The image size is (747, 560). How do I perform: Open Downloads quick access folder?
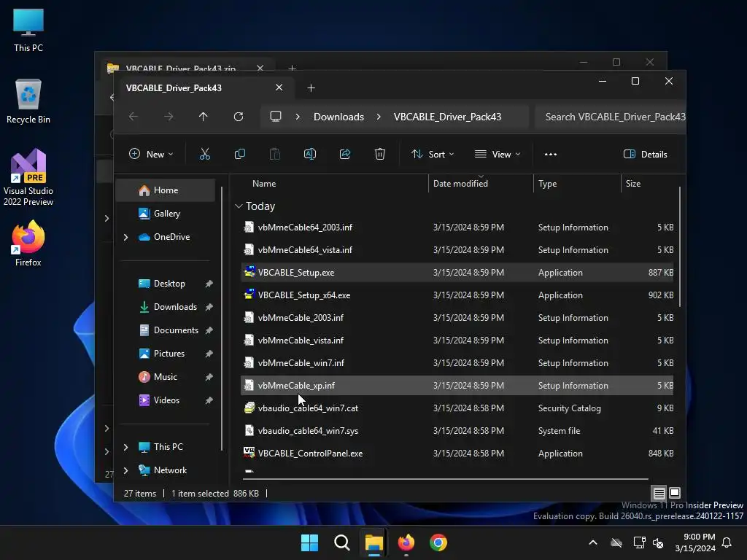pyautogui.click(x=166, y=307)
